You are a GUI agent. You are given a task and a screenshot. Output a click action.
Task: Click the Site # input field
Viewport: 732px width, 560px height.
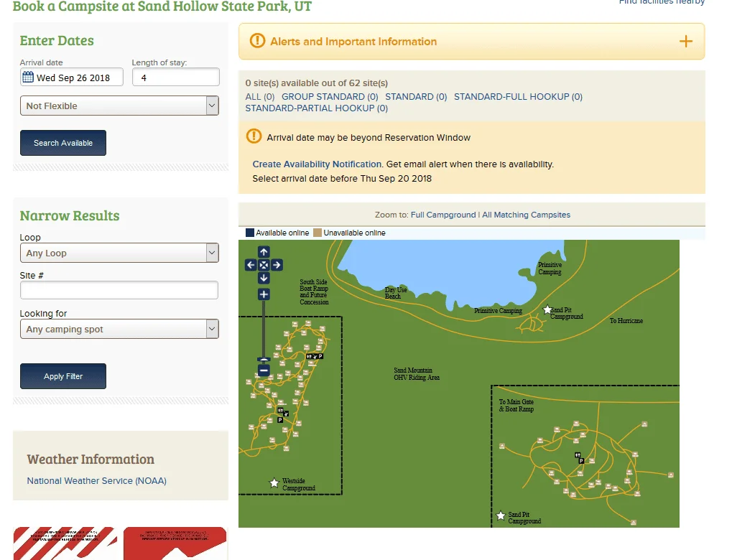click(119, 290)
